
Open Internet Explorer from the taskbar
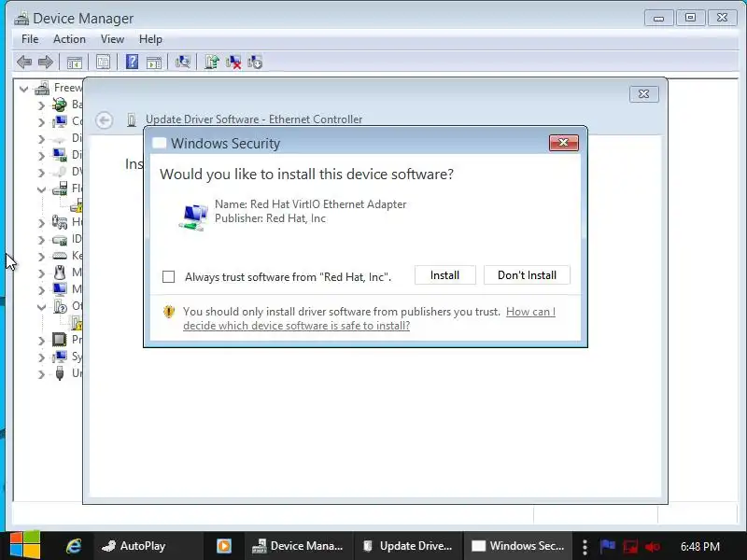coord(74,546)
